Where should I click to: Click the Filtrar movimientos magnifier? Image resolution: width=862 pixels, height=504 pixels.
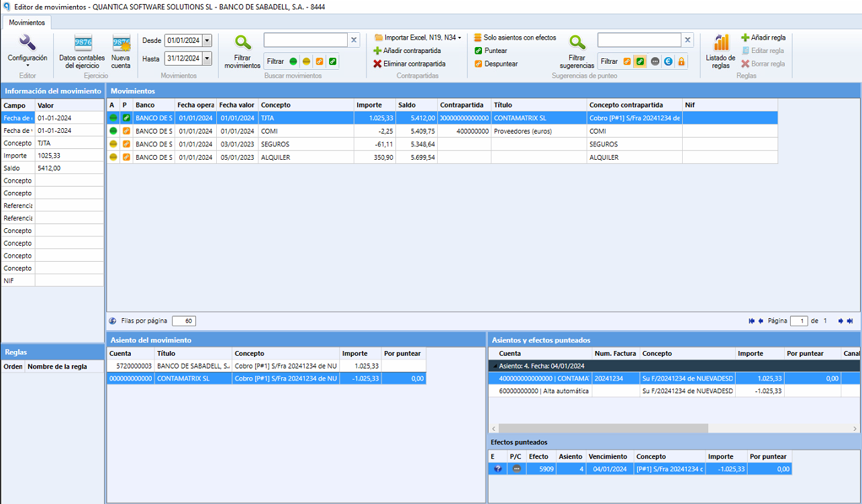[x=243, y=43]
